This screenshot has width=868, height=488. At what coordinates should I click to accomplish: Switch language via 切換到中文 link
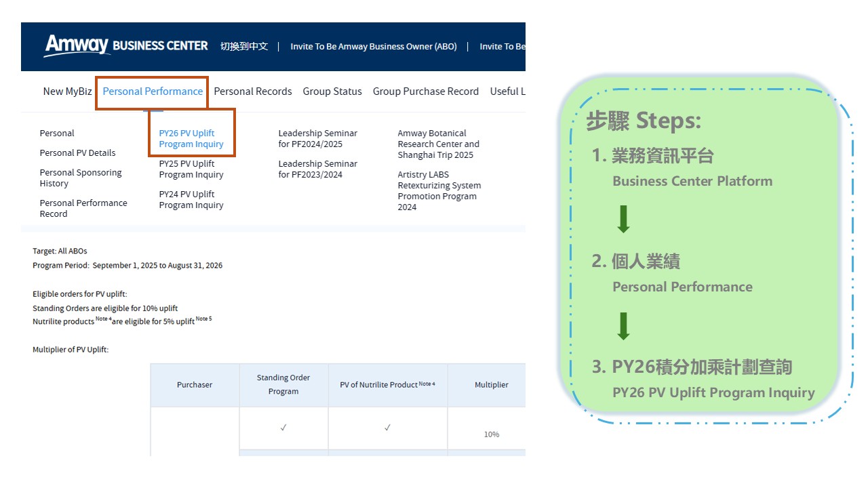(x=244, y=46)
